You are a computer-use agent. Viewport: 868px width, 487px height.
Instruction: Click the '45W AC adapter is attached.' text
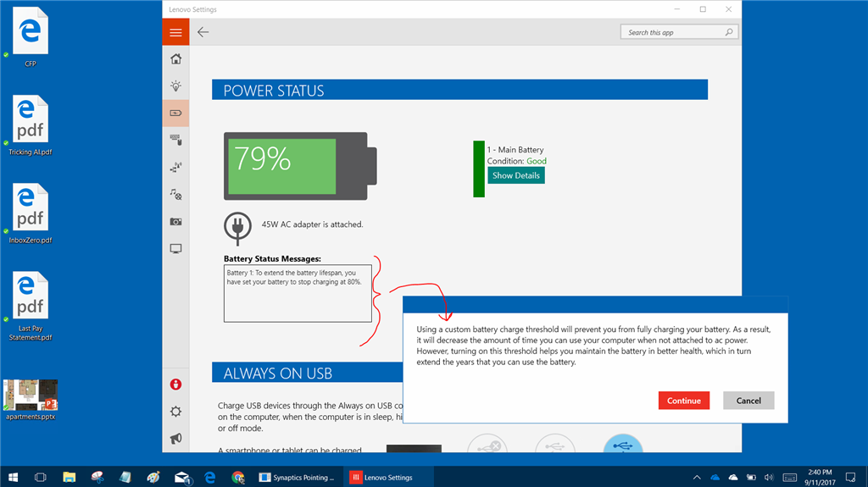click(x=312, y=224)
